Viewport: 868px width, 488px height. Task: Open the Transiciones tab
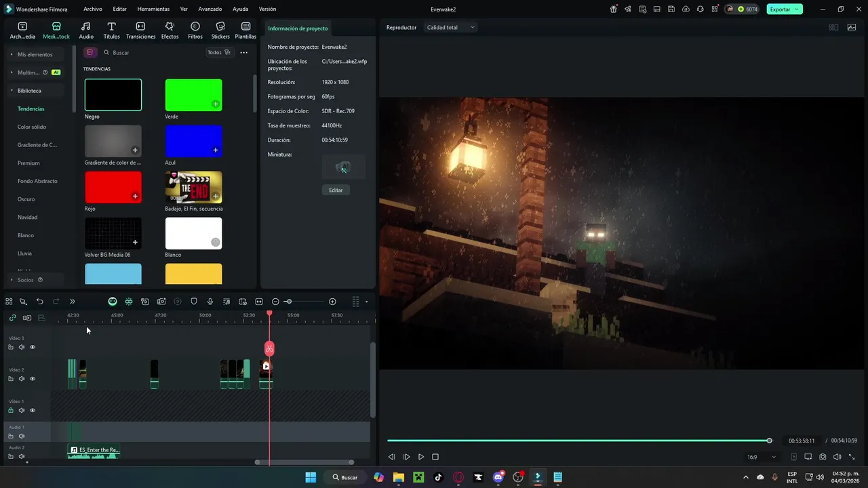point(140,30)
